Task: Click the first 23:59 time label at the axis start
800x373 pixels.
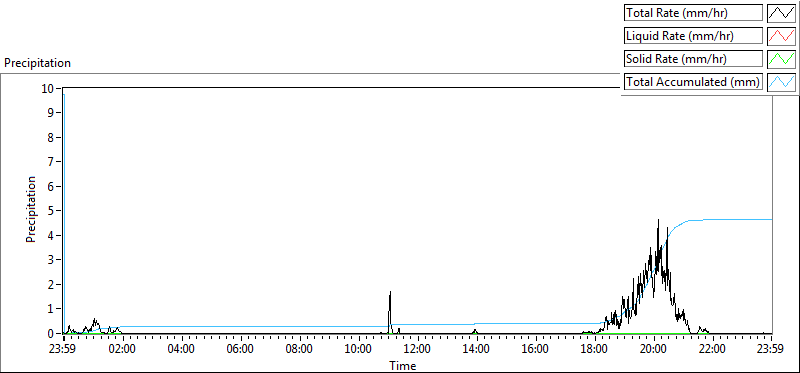Action: pyautogui.click(x=63, y=350)
